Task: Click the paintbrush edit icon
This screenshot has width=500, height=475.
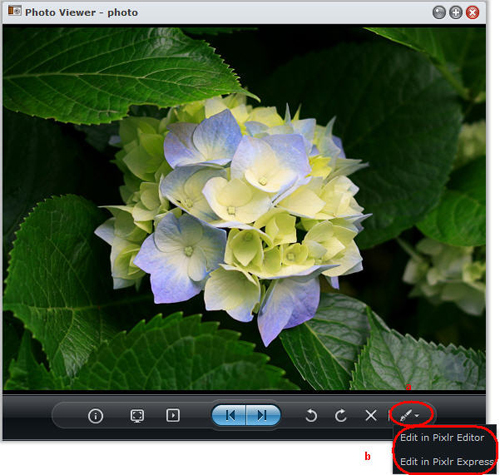Action: [406, 415]
